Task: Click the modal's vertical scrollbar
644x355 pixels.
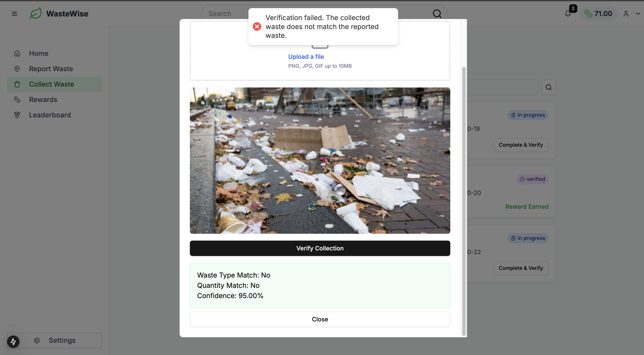Action: pos(464,200)
